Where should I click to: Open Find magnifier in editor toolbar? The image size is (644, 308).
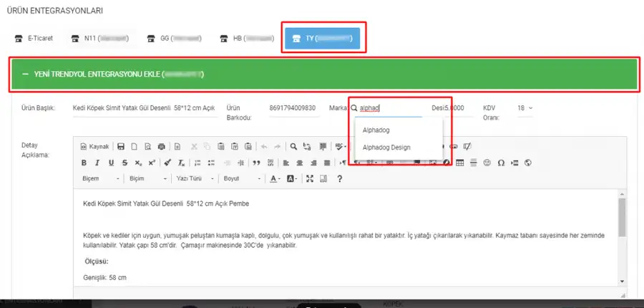pos(293,146)
